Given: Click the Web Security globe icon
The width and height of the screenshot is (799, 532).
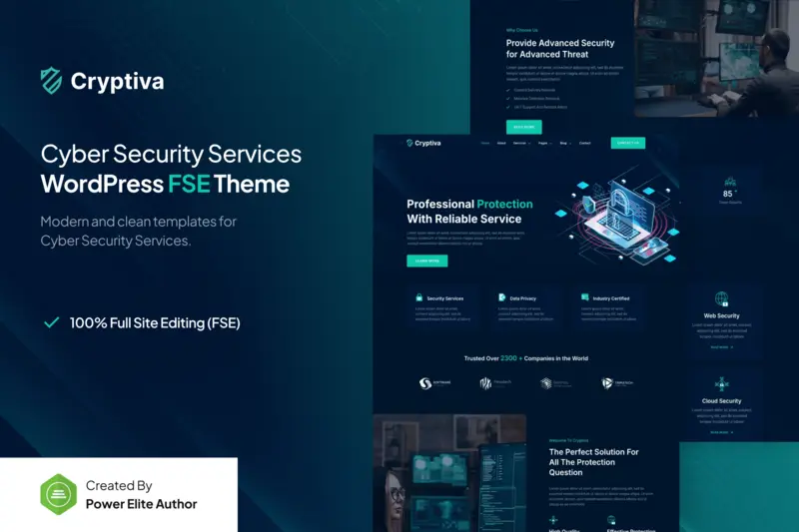Looking at the screenshot, I should (721, 298).
